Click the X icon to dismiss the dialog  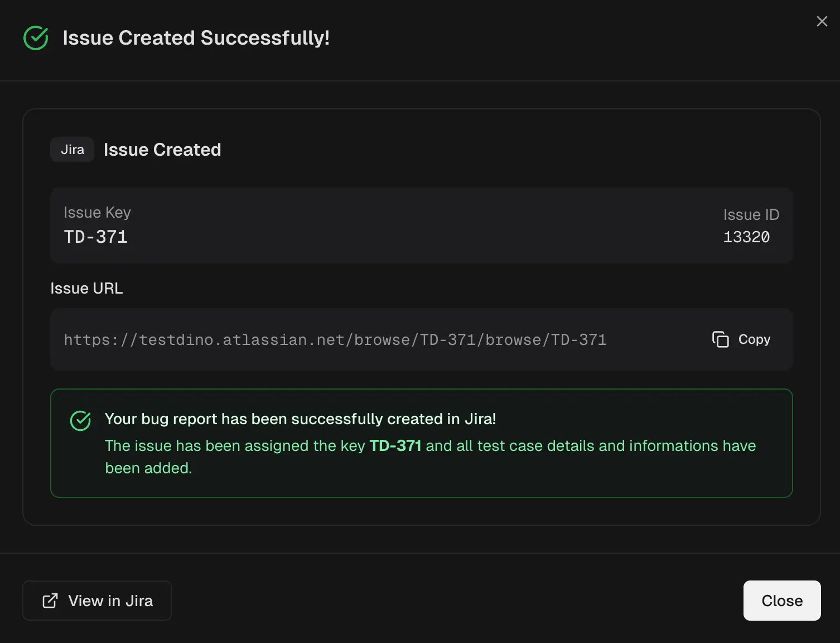(x=822, y=21)
